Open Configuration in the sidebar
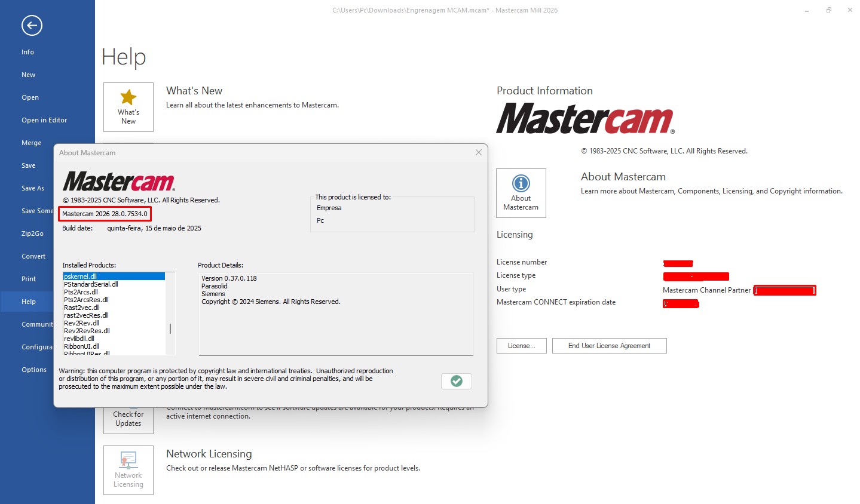Viewport: 860px width, 504px height. (x=37, y=347)
